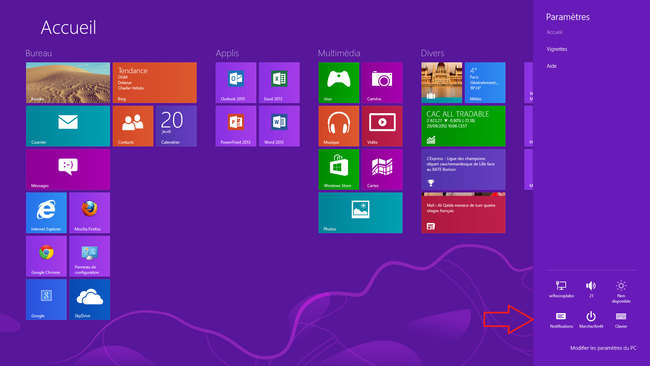
Task: Open the Mali news headline tile
Action: (x=463, y=213)
